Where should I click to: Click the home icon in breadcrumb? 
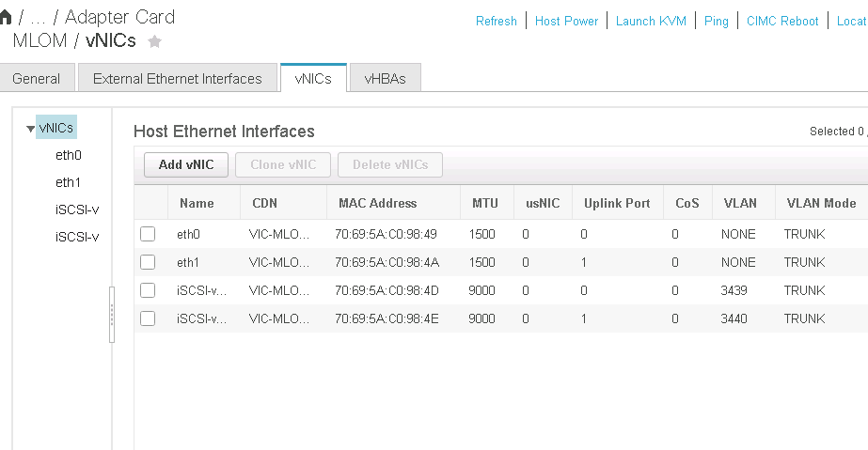click(x=7, y=17)
